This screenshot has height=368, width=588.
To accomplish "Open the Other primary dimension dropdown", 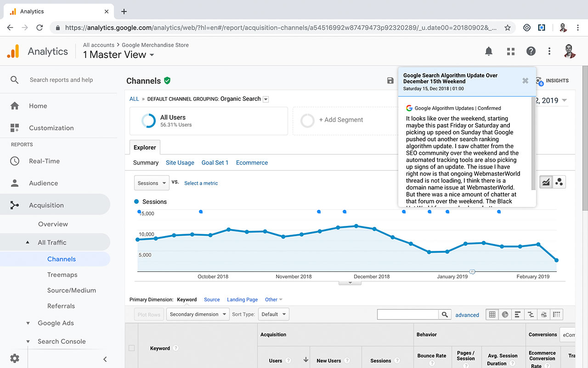I will tap(274, 299).
